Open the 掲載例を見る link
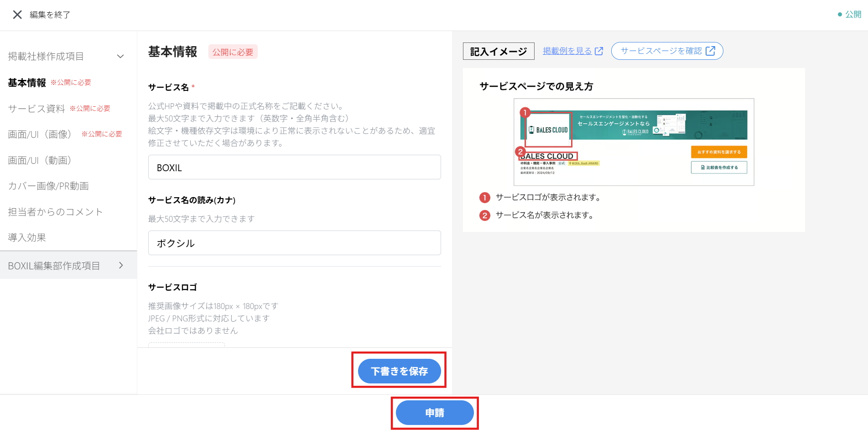This screenshot has height=430, width=868. click(567, 51)
